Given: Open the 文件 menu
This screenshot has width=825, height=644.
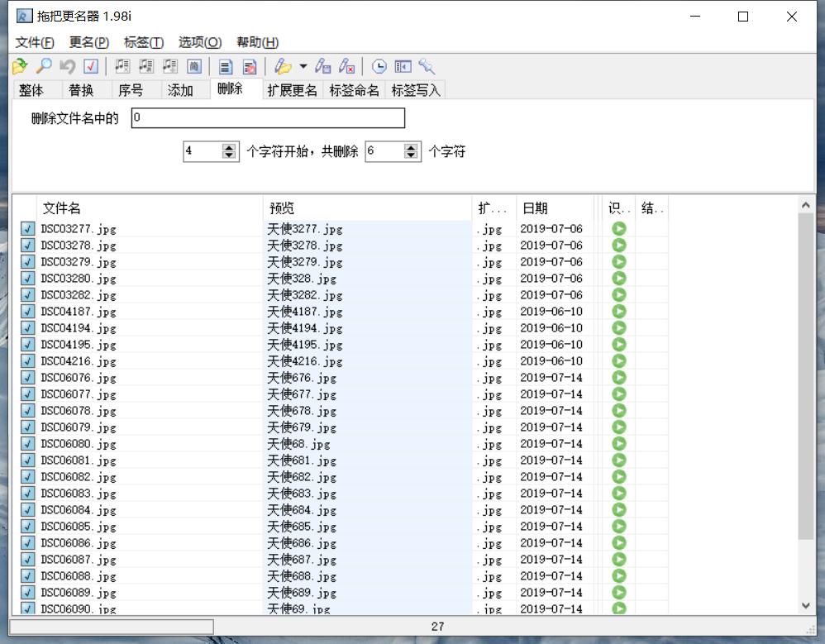Looking at the screenshot, I should [x=33, y=42].
